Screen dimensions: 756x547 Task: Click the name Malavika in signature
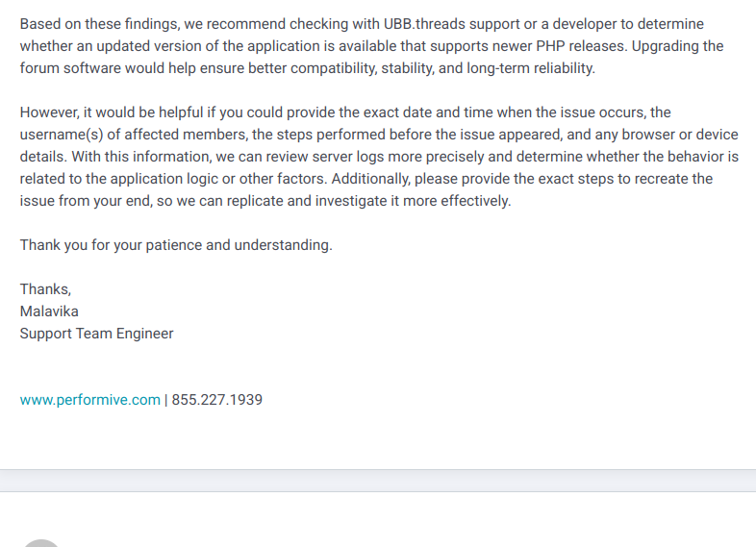coord(49,311)
